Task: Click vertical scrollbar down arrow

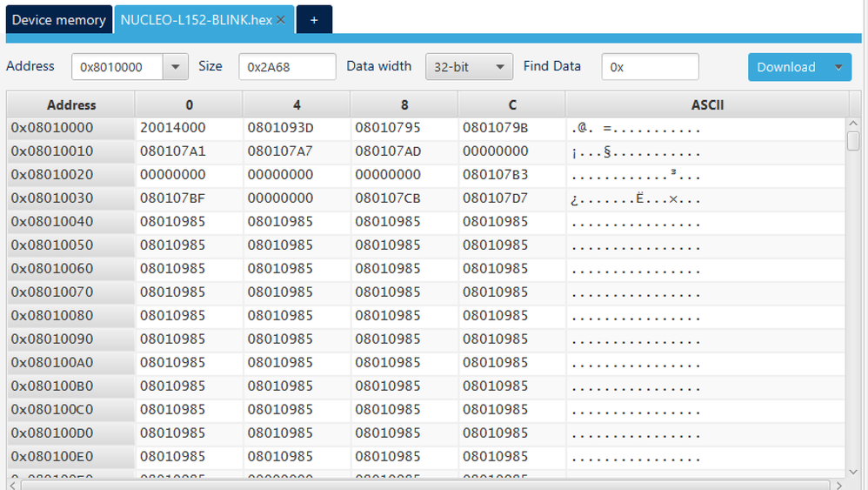Action: click(853, 472)
